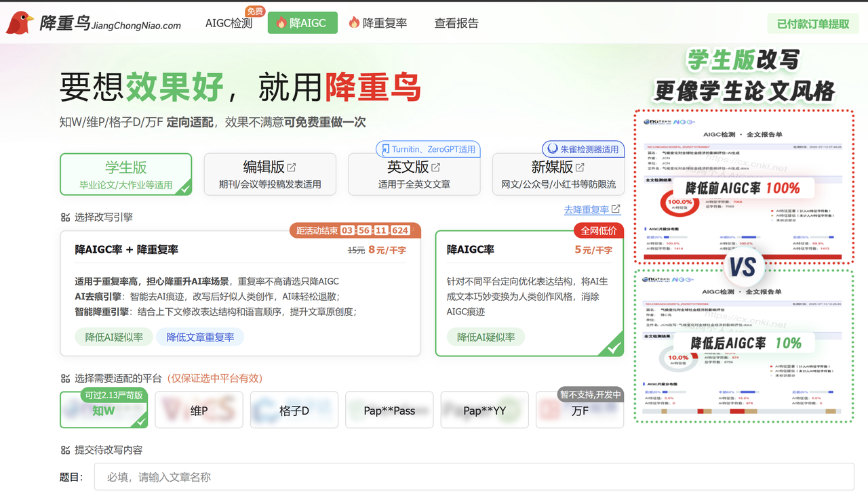The width and height of the screenshot is (868, 500).
Task: Open the AIGC检测 tab
Action: pyautogui.click(x=229, y=23)
